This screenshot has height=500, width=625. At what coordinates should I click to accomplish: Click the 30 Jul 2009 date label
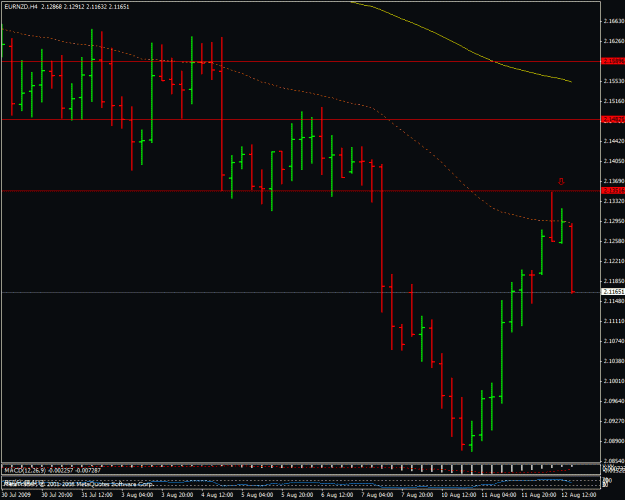(x=16, y=495)
